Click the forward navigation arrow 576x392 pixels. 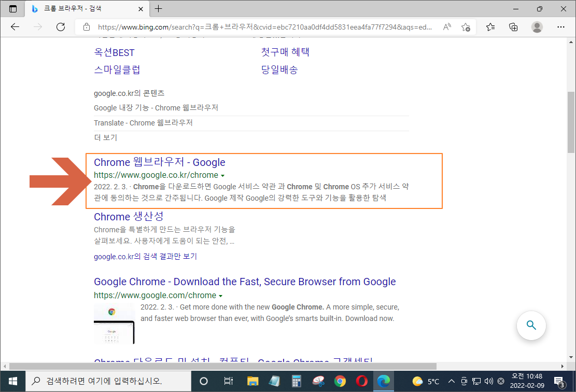point(38,27)
